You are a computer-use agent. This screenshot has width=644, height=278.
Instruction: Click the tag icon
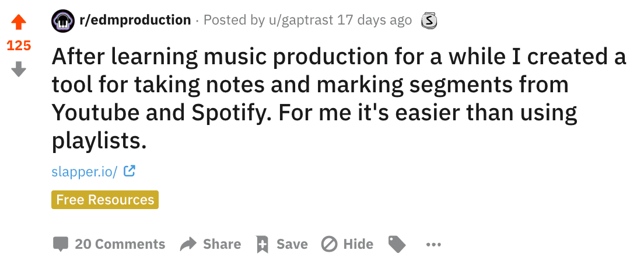coord(397,244)
